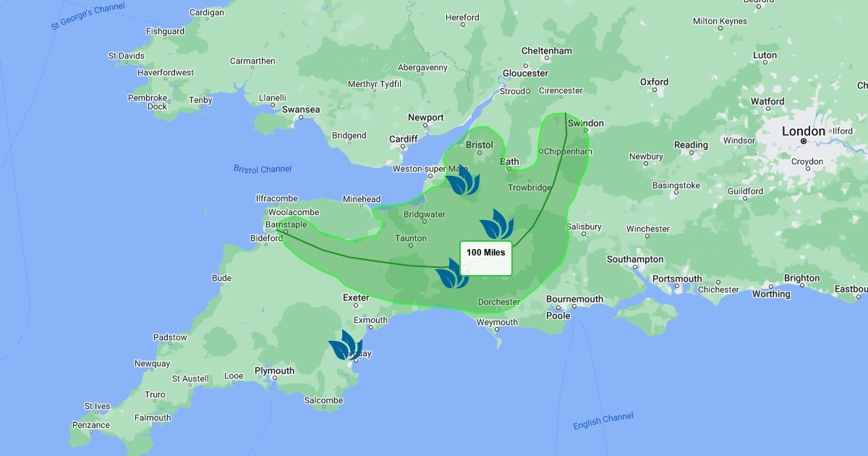Click the London city dot marker

click(803, 141)
